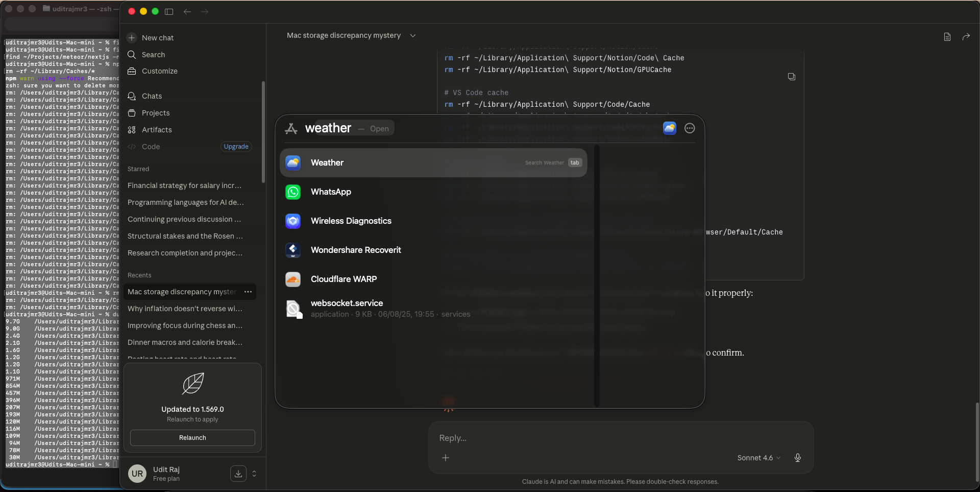Image resolution: width=980 pixels, height=492 pixels.
Task: Click the document icon in top right
Action: pyautogui.click(x=947, y=37)
